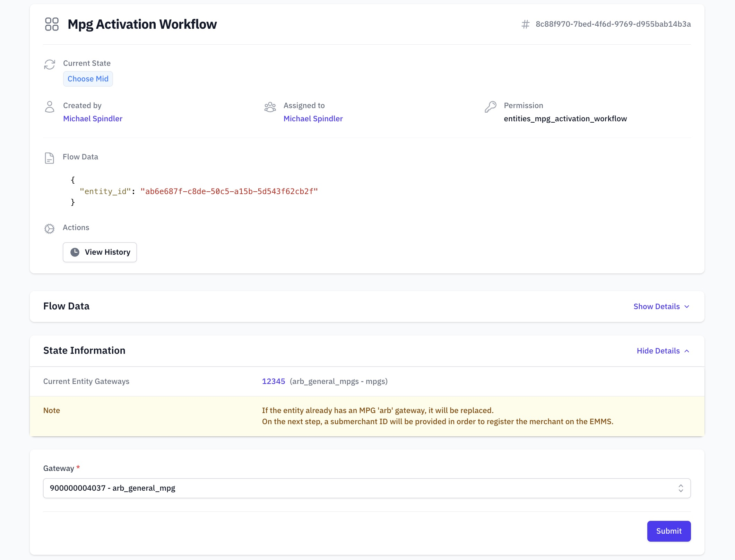Click the person icon next to Created by
735x560 pixels.
(50, 107)
